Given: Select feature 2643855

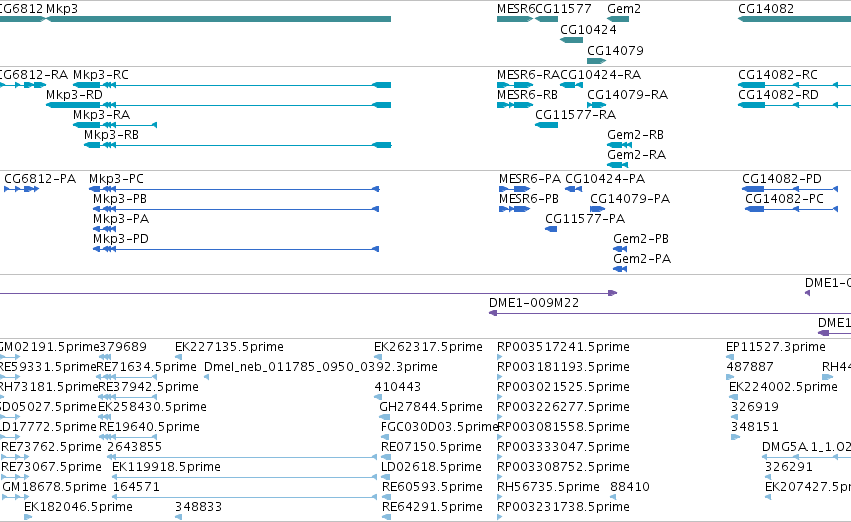Looking at the screenshot, I should (x=242, y=457).
